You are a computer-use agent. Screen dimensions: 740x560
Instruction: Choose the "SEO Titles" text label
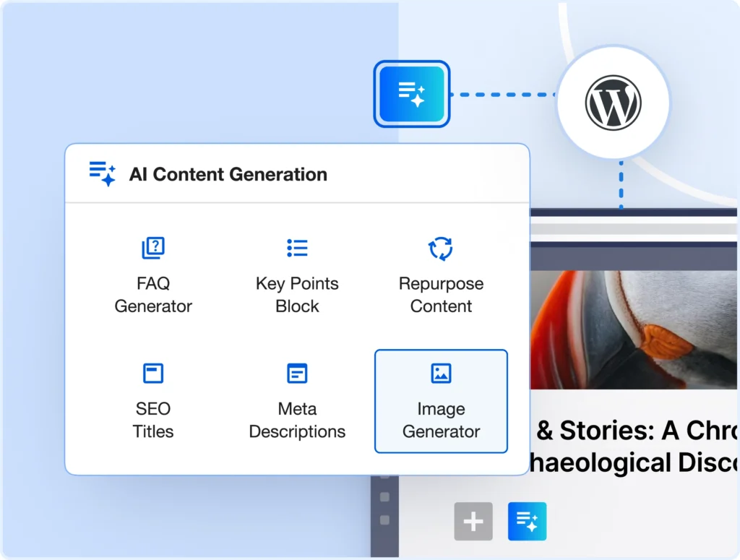point(153,420)
